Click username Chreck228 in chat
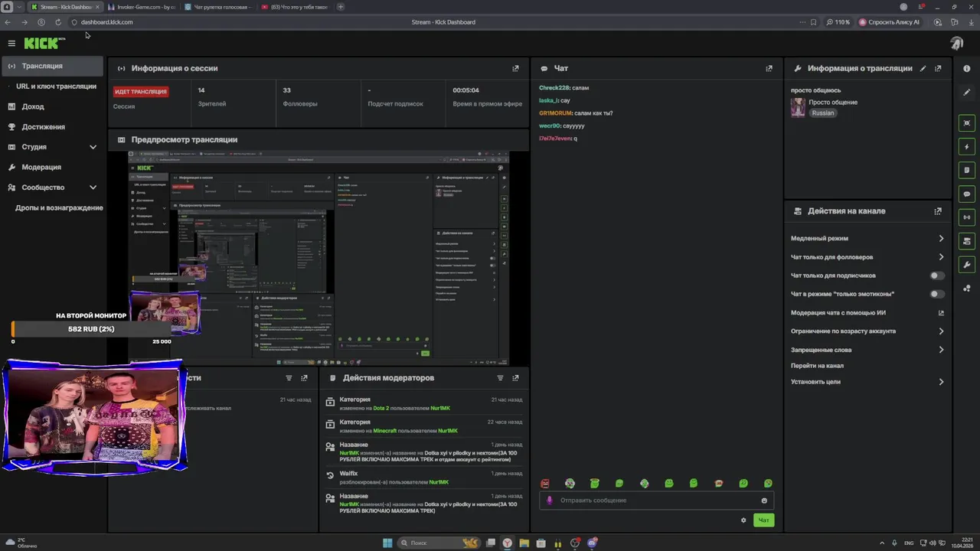The width and height of the screenshot is (980, 551). 554,88
